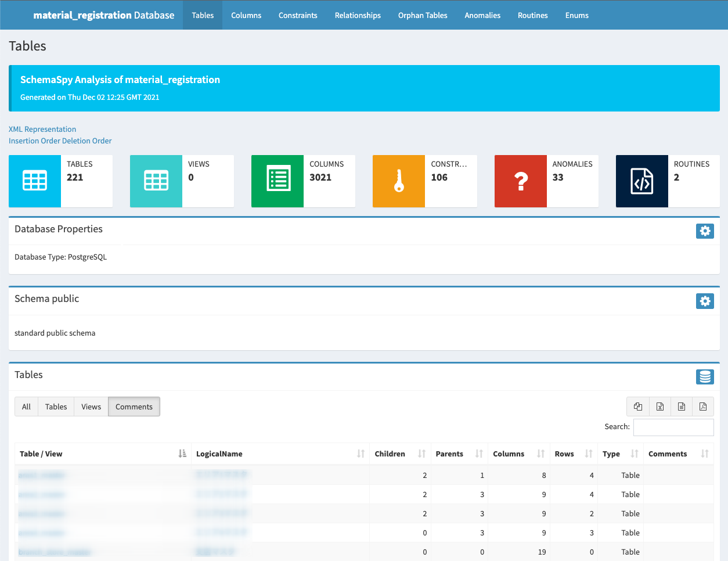Click the Schema public gear icon

(x=705, y=301)
